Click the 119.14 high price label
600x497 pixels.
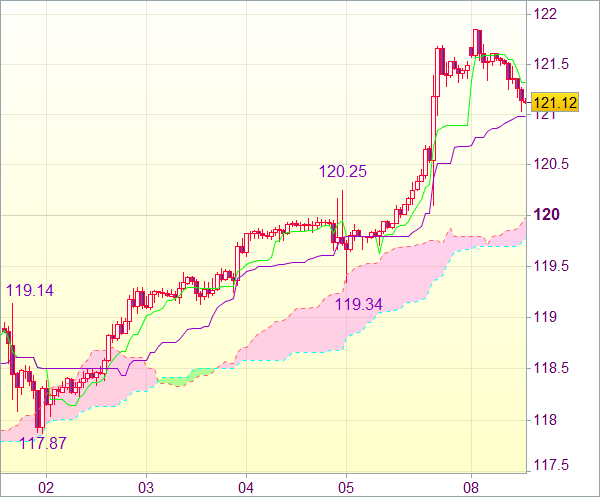30,291
